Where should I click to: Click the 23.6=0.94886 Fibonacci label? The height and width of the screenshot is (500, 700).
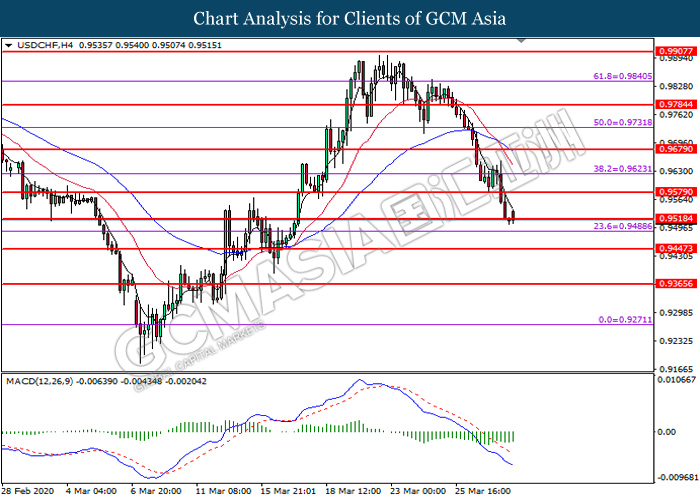click(622, 226)
